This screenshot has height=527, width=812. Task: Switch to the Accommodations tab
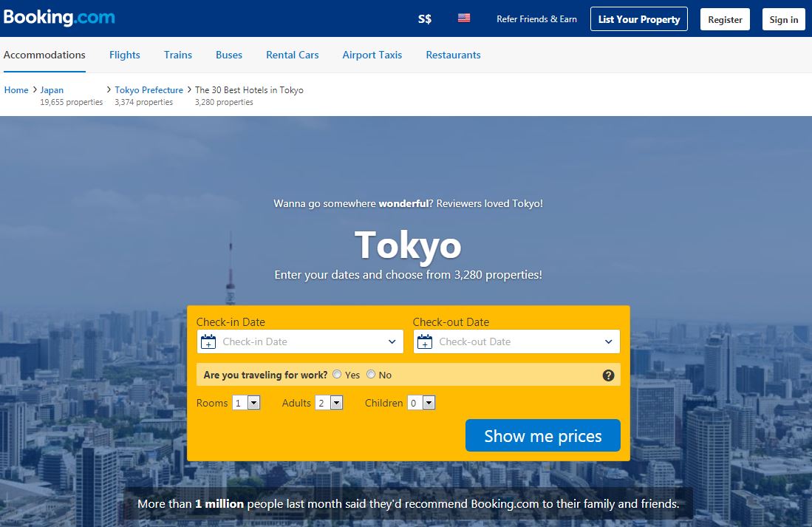tap(44, 55)
